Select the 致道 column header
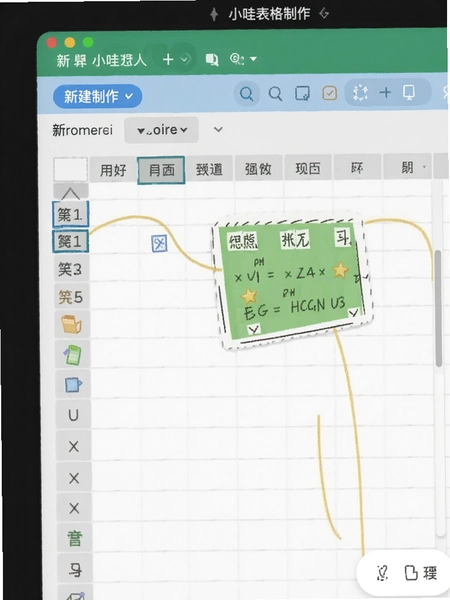 (209, 169)
